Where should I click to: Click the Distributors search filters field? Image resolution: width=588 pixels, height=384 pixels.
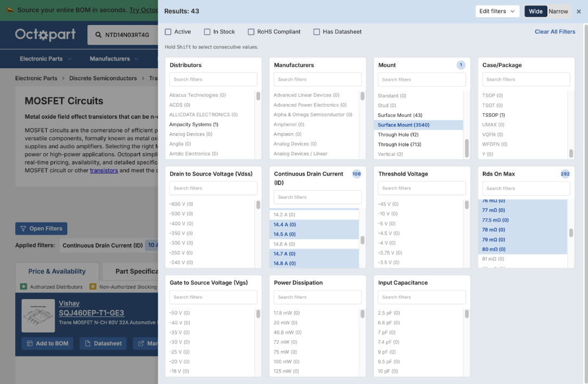tap(213, 80)
